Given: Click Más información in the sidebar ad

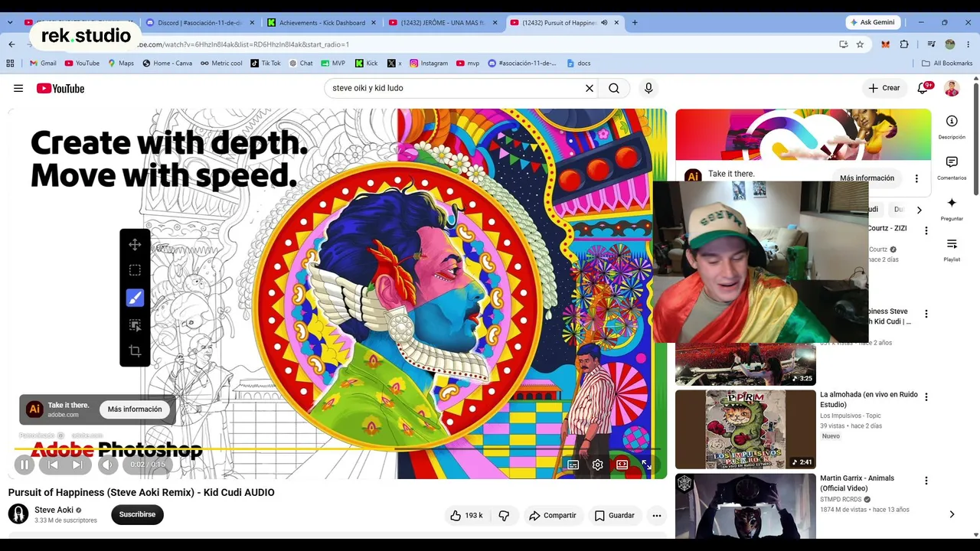Looking at the screenshot, I should tap(867, 178).
